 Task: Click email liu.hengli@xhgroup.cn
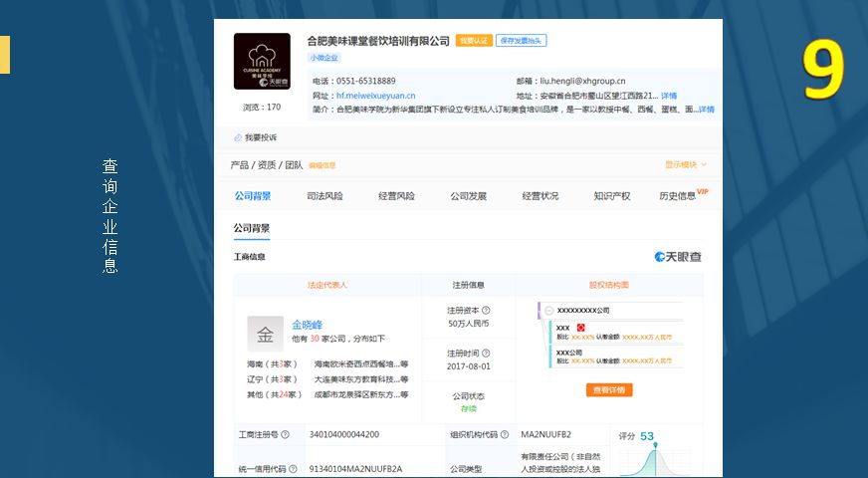583,81
